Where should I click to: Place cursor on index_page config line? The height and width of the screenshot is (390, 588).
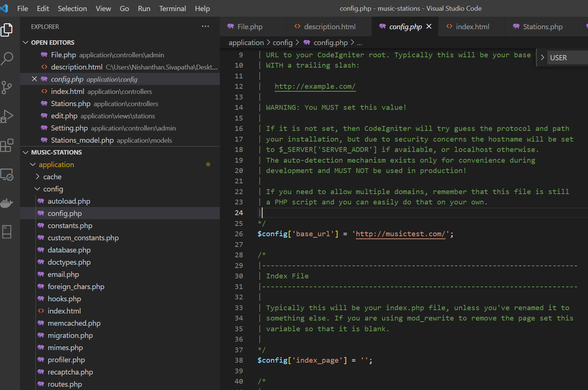tap(315, 360)
